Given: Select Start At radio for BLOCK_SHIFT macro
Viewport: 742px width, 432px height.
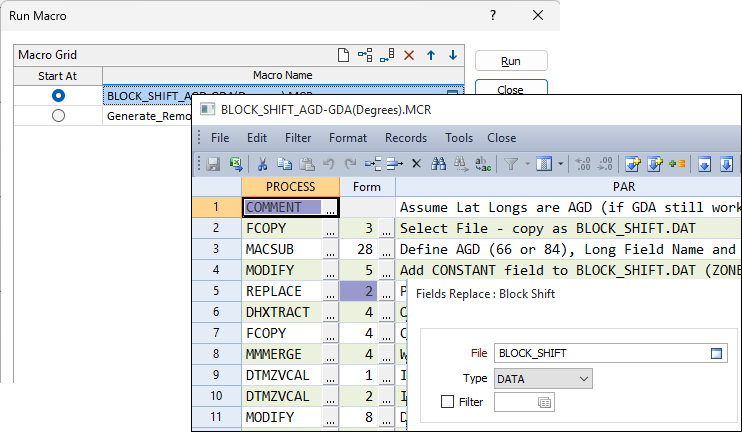Looking at the screenshot, I should click(58, 96).
